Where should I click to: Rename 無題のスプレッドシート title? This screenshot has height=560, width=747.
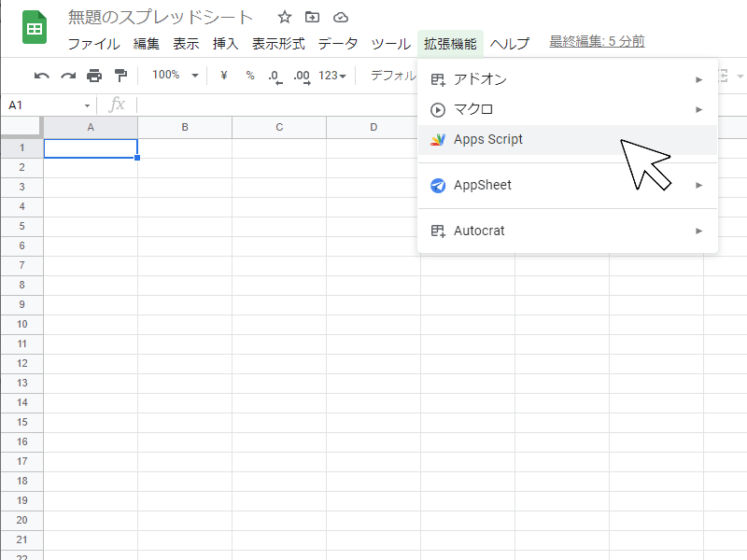pos(160,18)
